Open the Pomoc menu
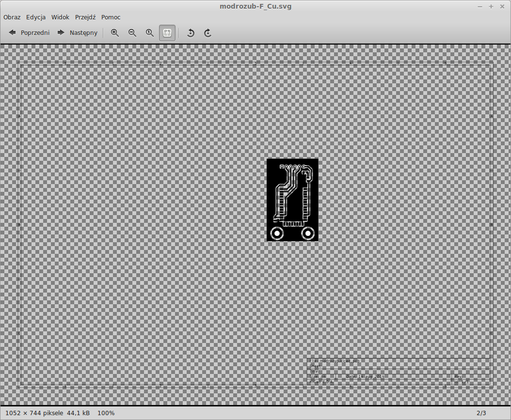This screenshot has height=420, width=511. 111,17
